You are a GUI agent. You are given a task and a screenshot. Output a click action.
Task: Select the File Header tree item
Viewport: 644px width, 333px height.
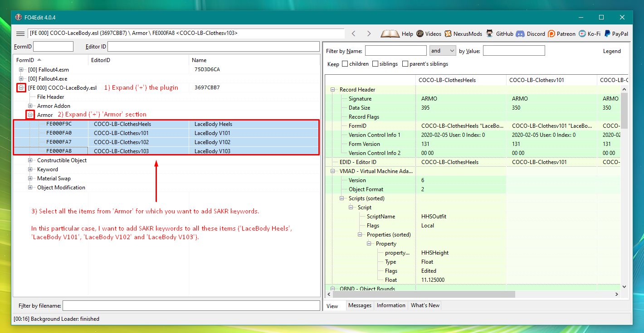50,97
